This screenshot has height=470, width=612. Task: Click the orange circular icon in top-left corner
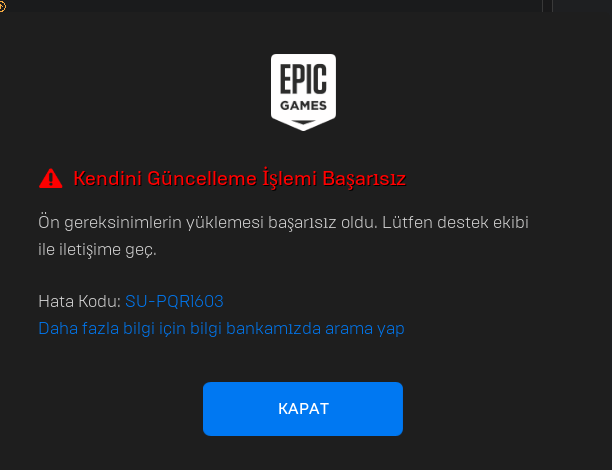[2, 6]
